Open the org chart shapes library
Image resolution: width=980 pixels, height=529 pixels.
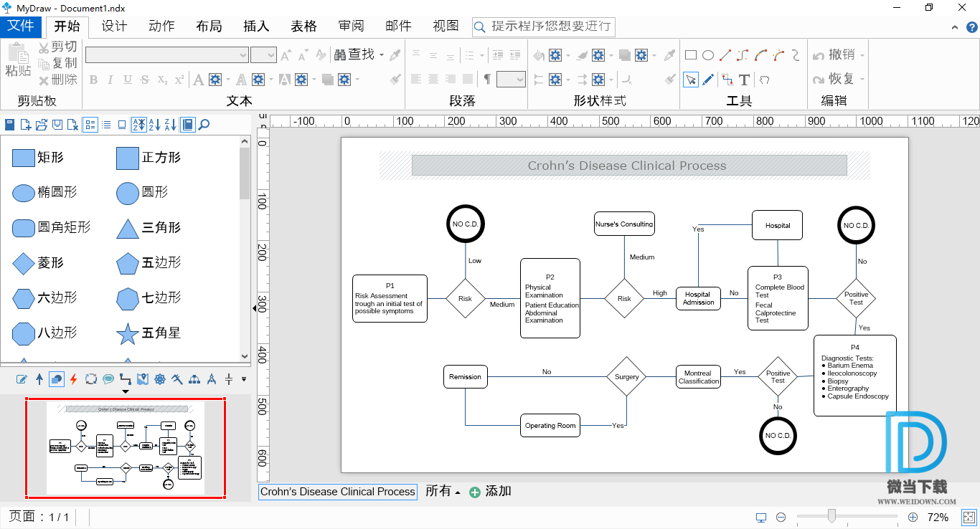click(194, 378)
